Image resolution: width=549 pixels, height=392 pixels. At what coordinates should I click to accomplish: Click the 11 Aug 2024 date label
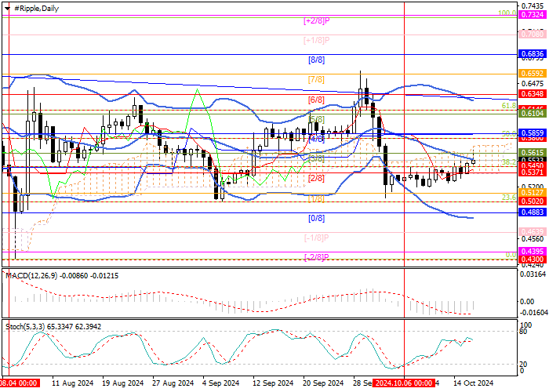pos(73,383)
